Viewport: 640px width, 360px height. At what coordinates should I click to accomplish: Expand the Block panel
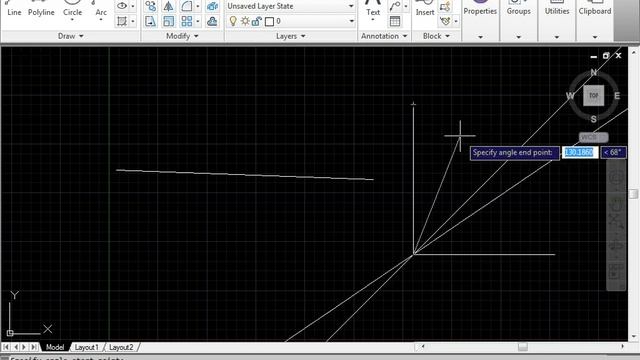(x=436, y=36)
